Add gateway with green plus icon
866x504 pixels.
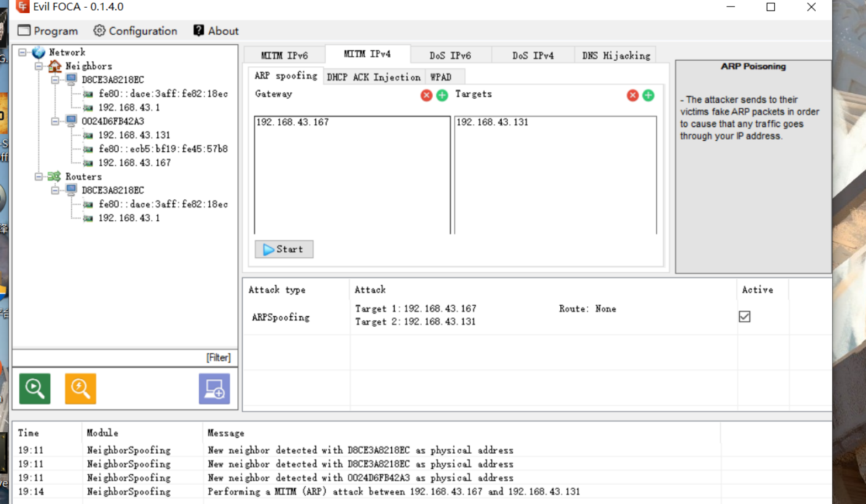click(442, 96)
